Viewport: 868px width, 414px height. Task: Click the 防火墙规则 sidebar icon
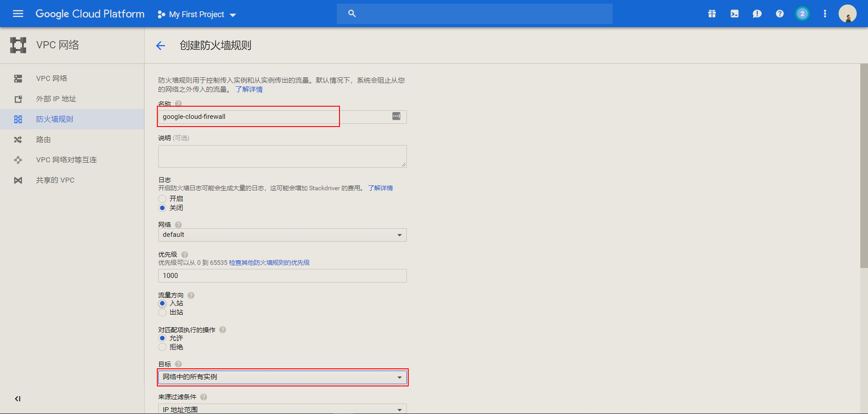[x=18, y=119]
